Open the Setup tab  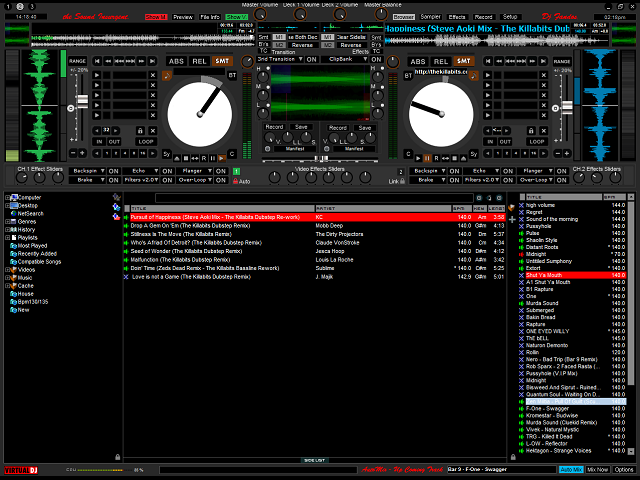510,17
